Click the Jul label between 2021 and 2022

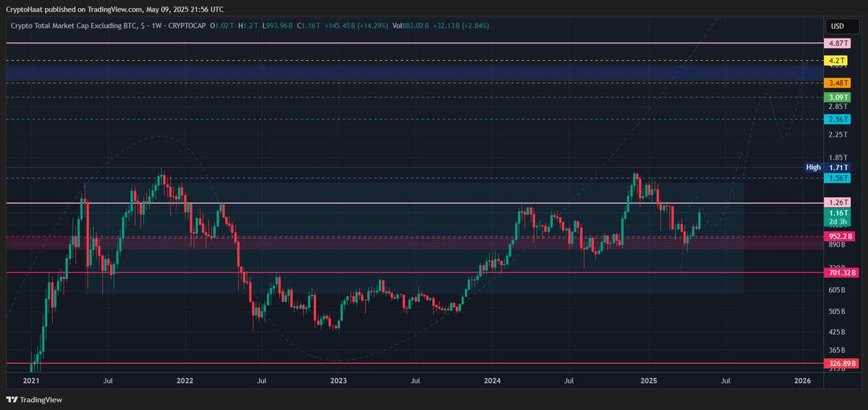point(108,380)
